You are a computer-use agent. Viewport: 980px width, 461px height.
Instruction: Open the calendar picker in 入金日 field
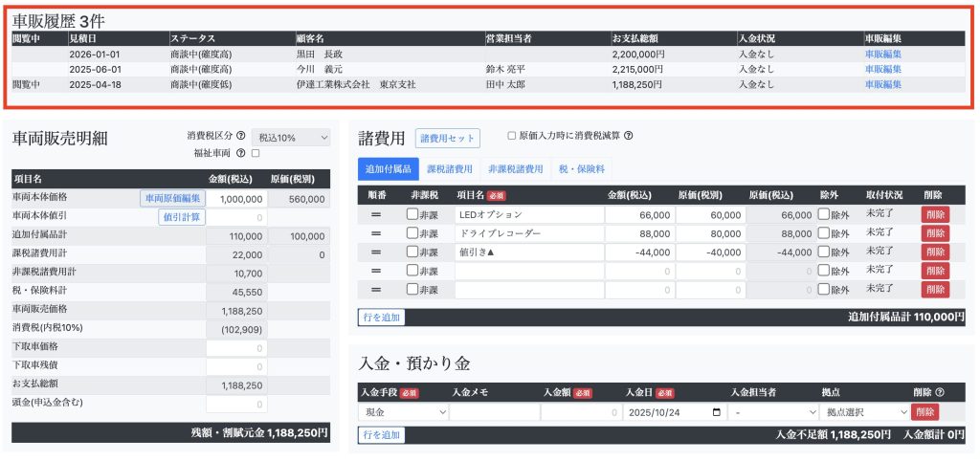(x=718, y=412)
